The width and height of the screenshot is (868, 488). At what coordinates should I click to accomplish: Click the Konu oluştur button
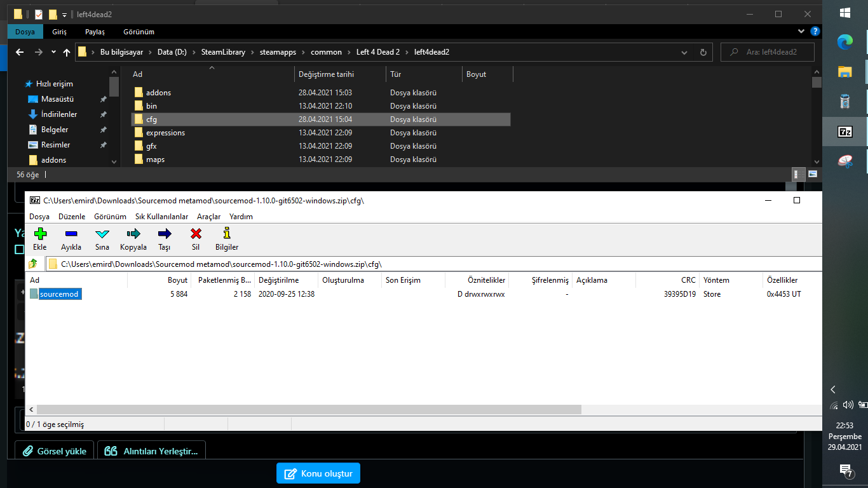pos(318,473)
